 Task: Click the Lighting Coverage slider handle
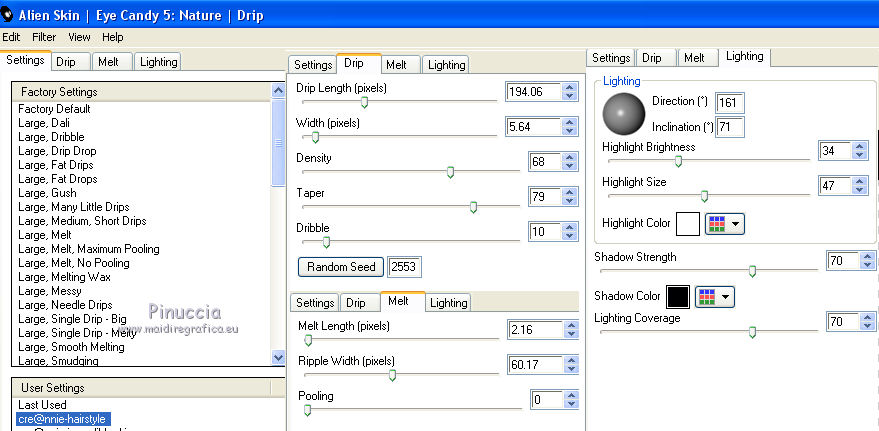click(752, 332)
